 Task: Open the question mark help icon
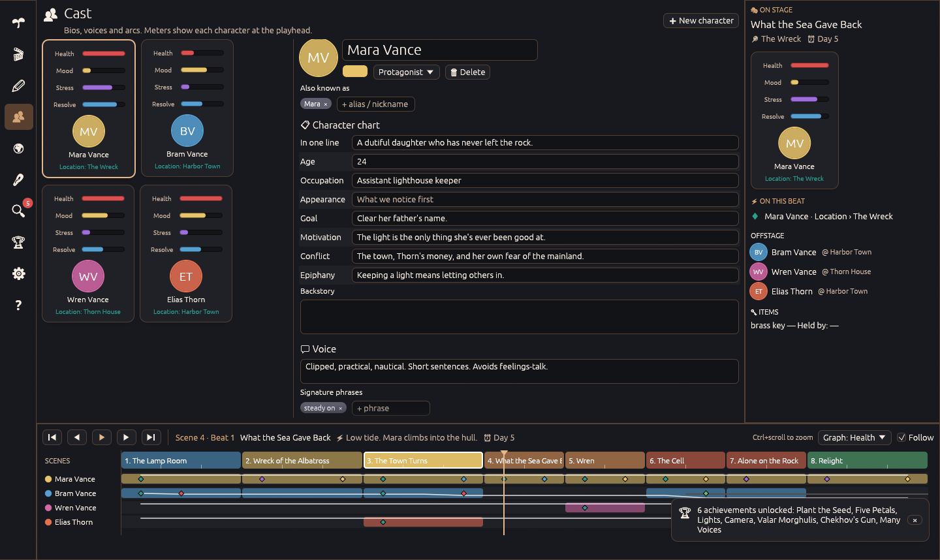tap(18, 305)
